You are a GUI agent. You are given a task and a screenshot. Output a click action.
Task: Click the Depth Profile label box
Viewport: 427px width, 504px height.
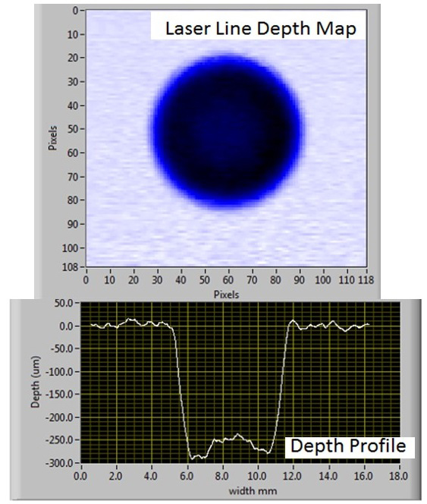pyautogui.click(x=349, y=447)
